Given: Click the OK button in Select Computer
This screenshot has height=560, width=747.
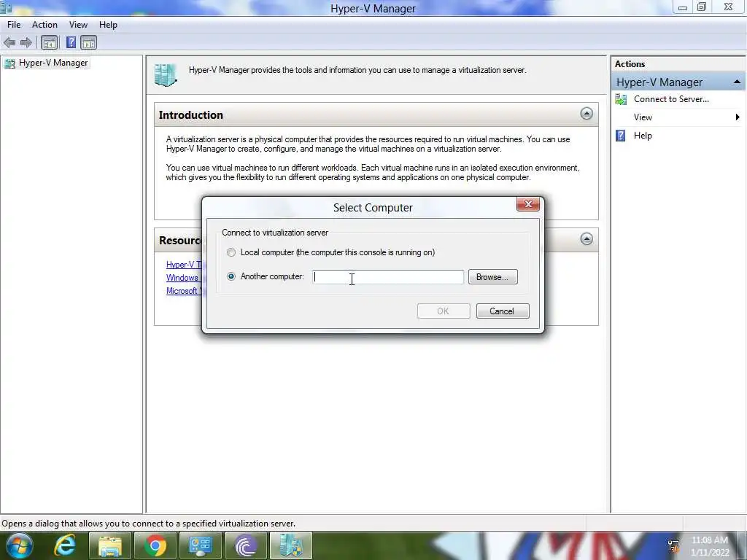Looking at the screenshot, I should [x=443, y=311].
